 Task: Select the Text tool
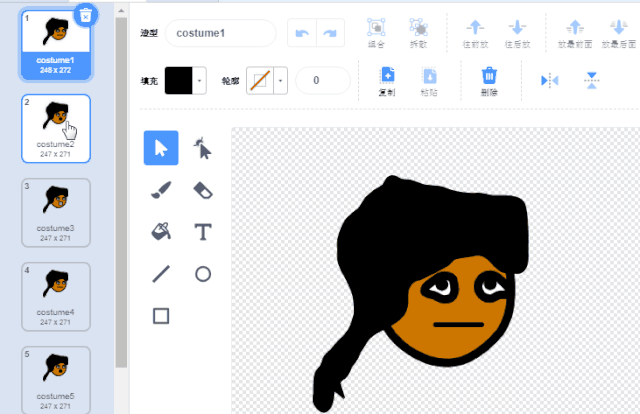tap(203, 232)
